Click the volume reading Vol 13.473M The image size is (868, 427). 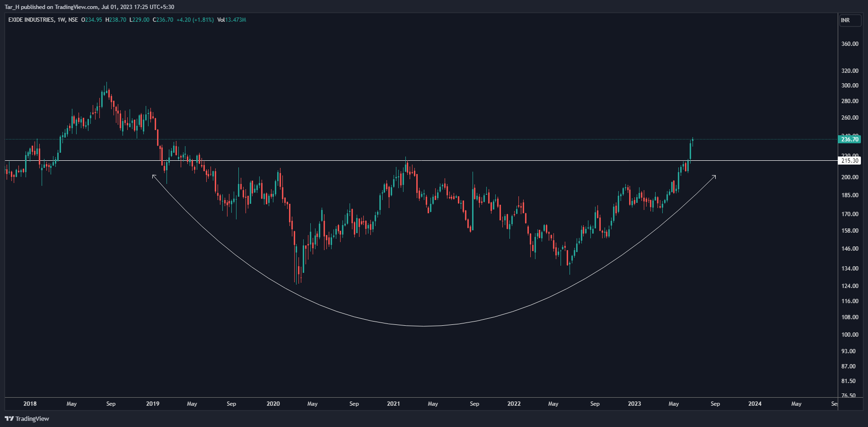(x=232, y=20)
